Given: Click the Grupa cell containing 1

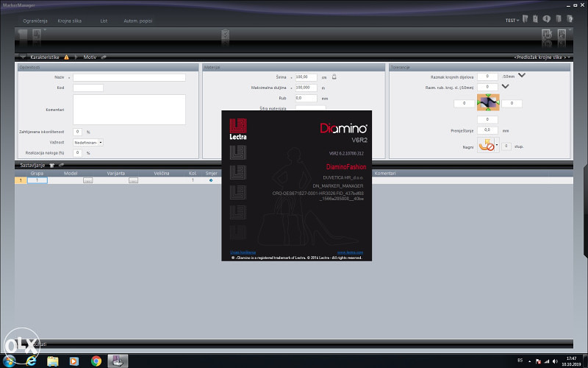Looking at the screenshot, I should [37, 180].
